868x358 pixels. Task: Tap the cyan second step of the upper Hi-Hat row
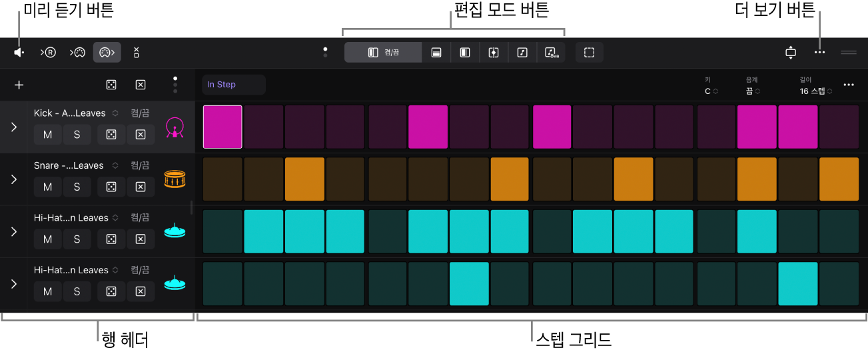(264, 231)
